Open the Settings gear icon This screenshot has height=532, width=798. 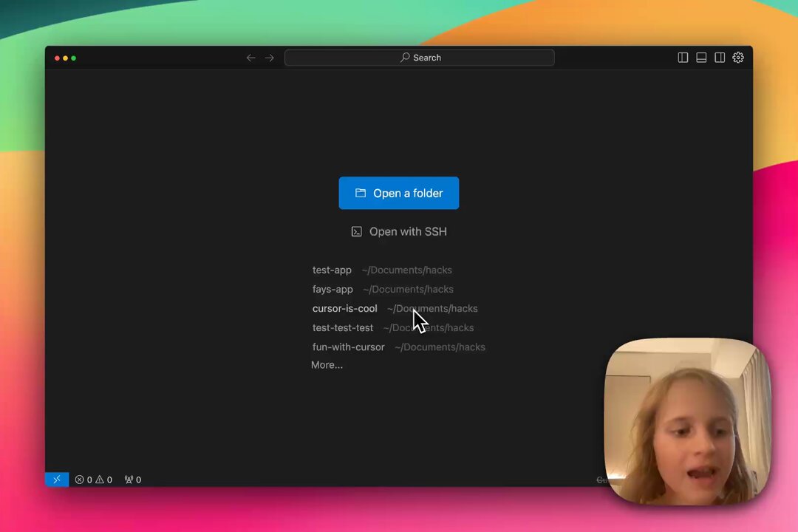[737, 58]
